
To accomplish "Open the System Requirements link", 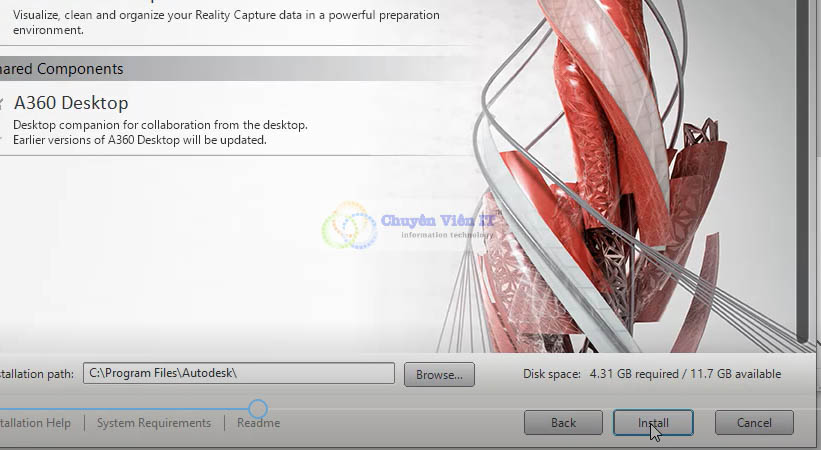I will 153,423.
